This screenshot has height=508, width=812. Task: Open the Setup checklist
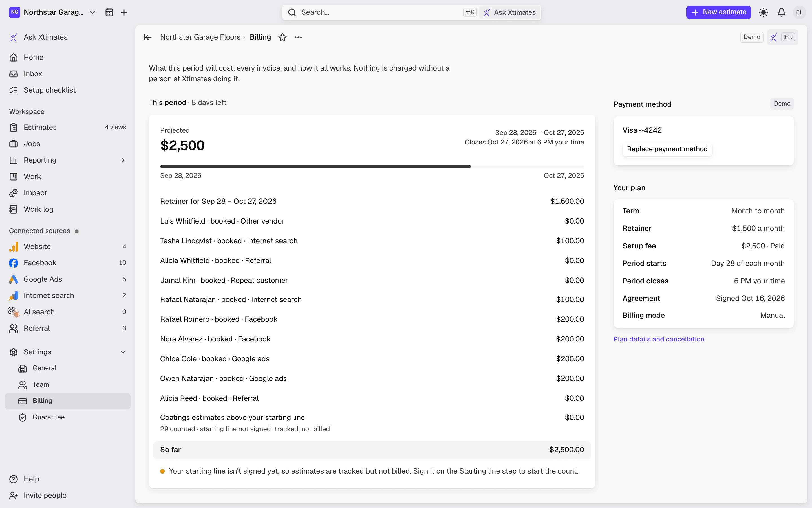click(x=67, y=90)
